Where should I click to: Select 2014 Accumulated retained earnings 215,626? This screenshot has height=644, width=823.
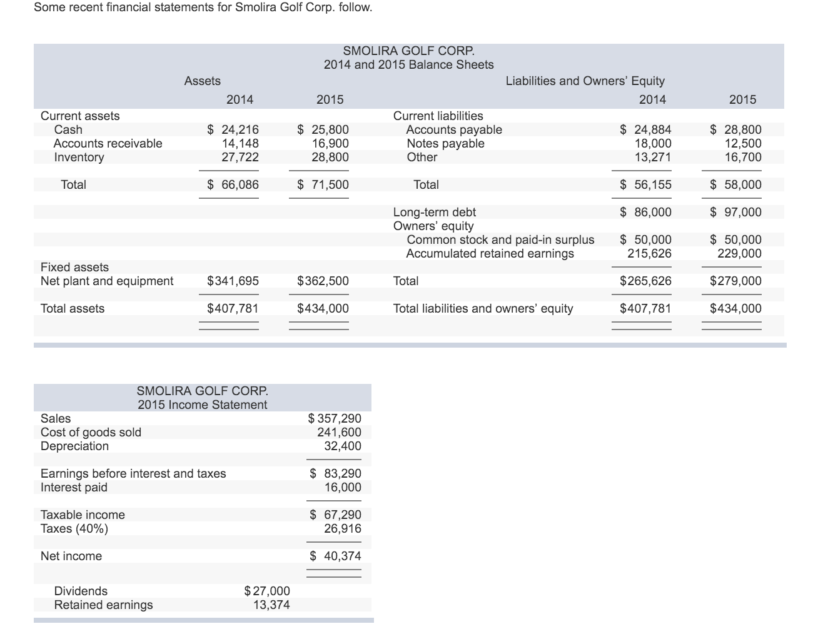coord(650,253)
